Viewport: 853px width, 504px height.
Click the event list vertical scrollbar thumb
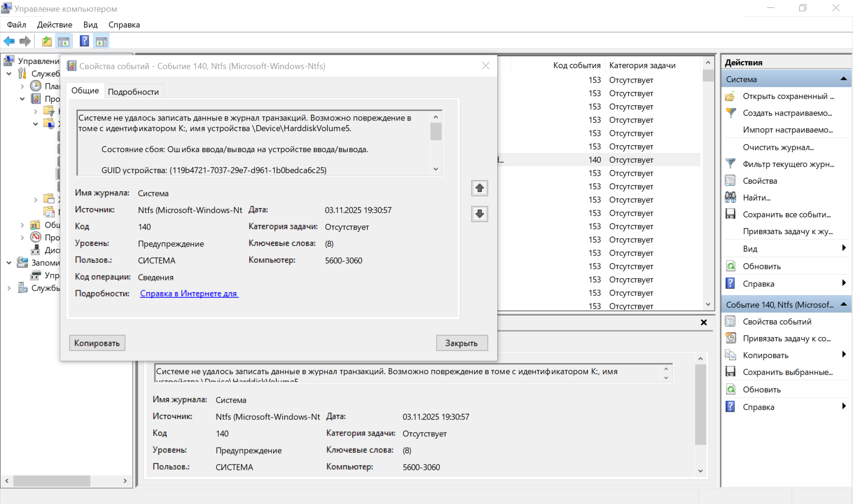coord(708,76)
